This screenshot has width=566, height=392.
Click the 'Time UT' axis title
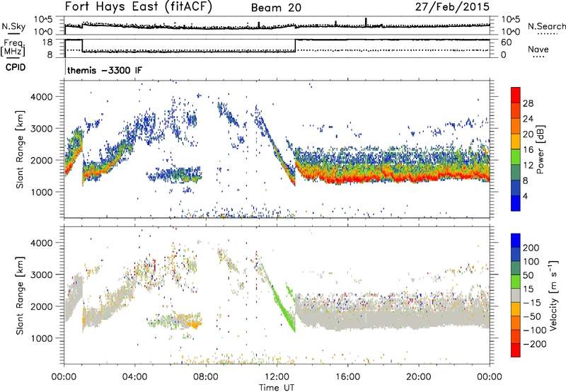pyautogui.click(x=277, y=388)
